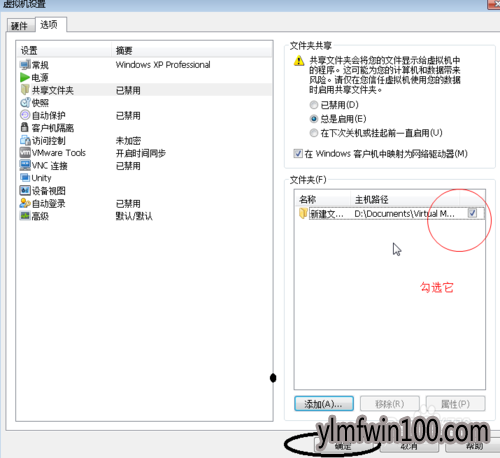Click the 移除(R) button
This screenshot has width=500, height=458.
[x=390, y=404]
